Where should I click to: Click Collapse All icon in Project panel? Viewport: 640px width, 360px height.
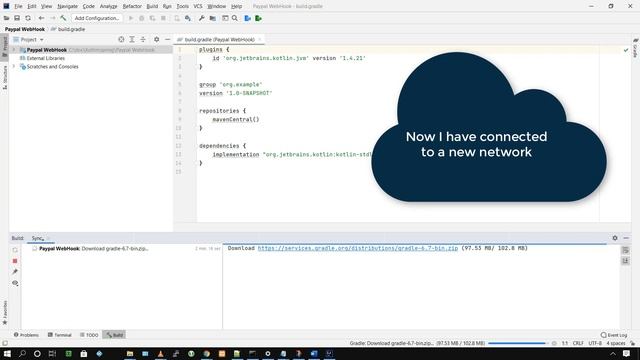click(143, 40)
